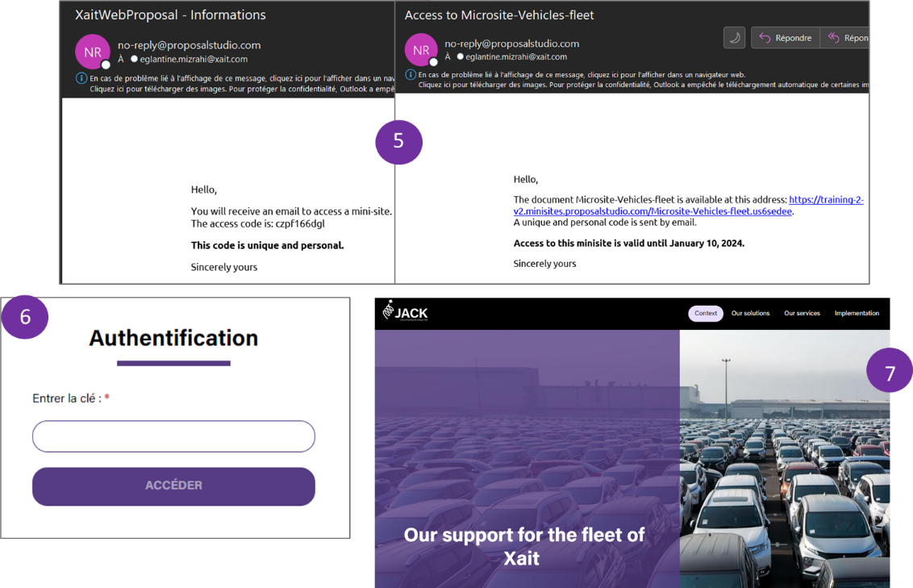Click the purple step 5 circle marker
The width and height of the screenshot is (913, 588).
(x=398, y=141)
